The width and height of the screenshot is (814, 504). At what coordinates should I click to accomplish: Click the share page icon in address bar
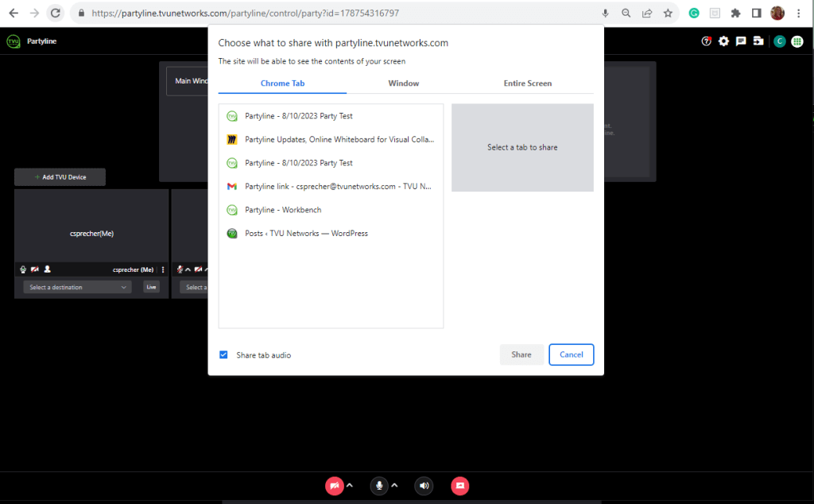pyautogui.click(x=647, y=13)
